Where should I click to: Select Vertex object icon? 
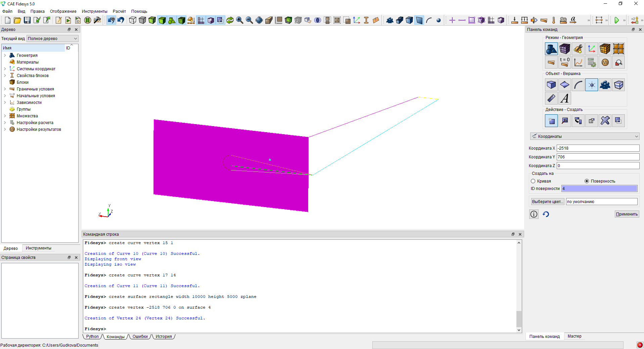tap(592, 85)
